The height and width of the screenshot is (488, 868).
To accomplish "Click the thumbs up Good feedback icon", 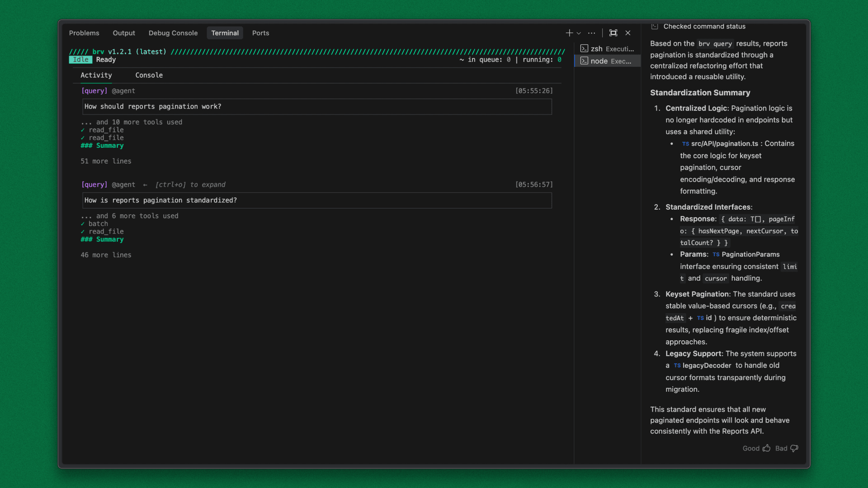I will pos(766,448).
